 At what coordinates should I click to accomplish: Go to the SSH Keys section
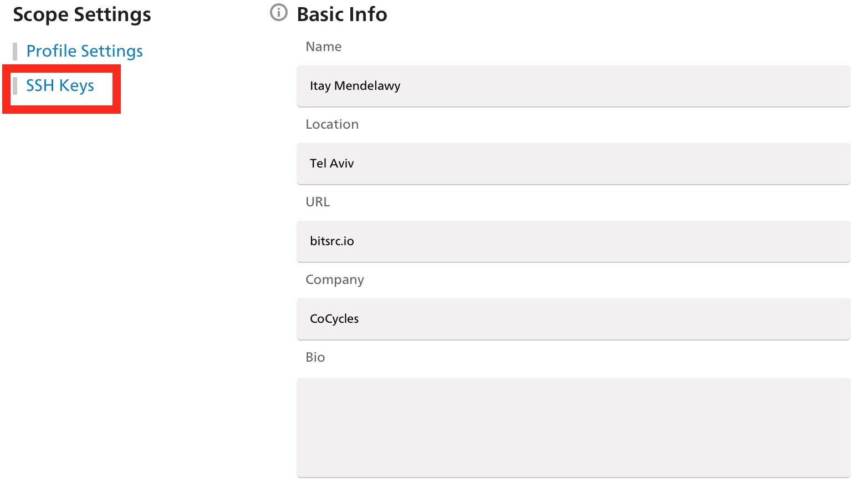tap(60, 85)
